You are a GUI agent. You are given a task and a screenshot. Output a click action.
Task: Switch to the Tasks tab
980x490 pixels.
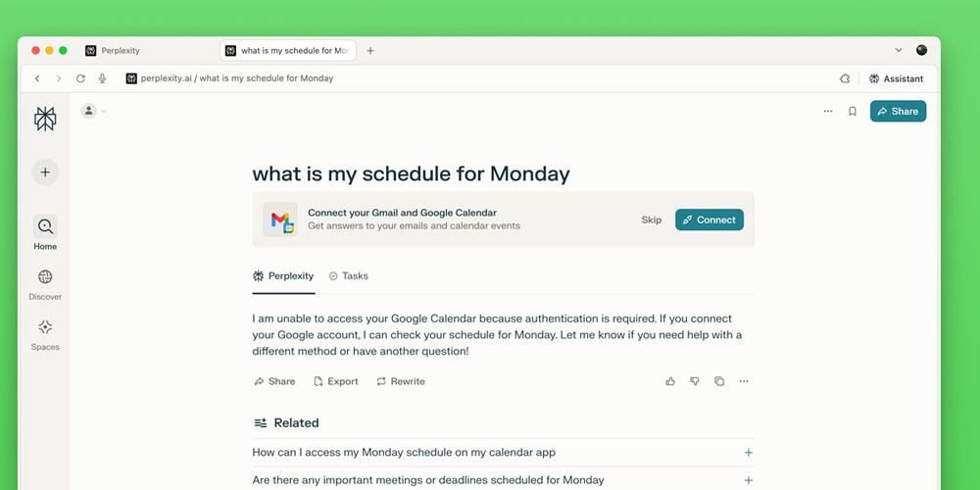coord(349,275)
